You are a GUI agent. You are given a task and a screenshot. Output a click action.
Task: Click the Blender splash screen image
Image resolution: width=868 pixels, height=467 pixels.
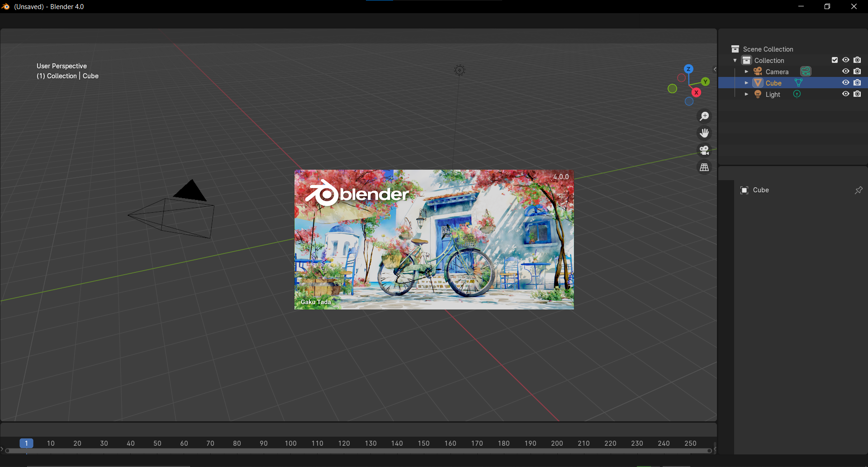434,240
